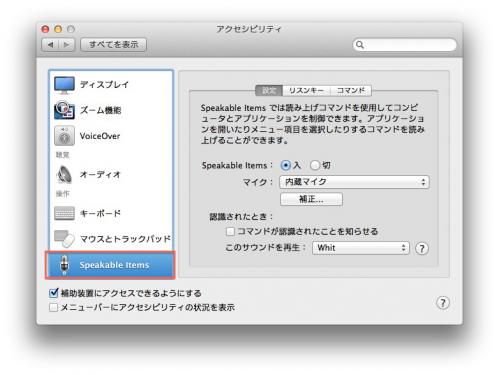Select ズーム機能 in the sidebar list
Viewport: 499px width, 375px height.
click(x=100, y=110)
